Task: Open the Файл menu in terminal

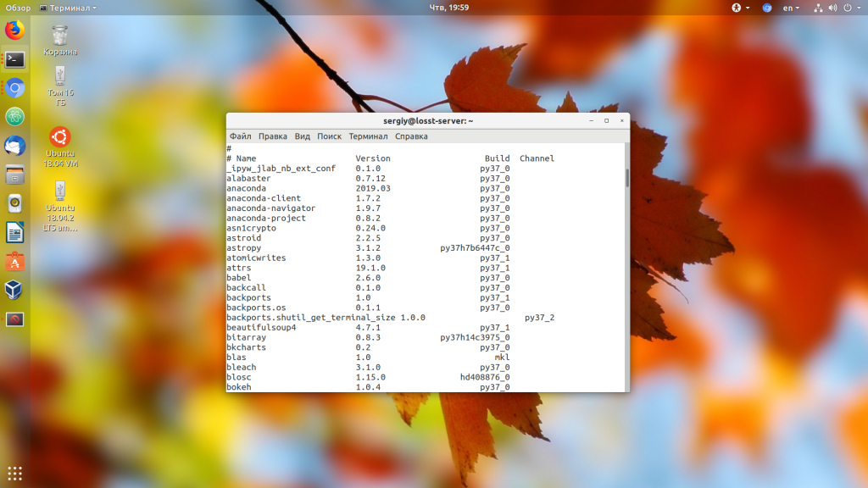Action: coord(240,136)
